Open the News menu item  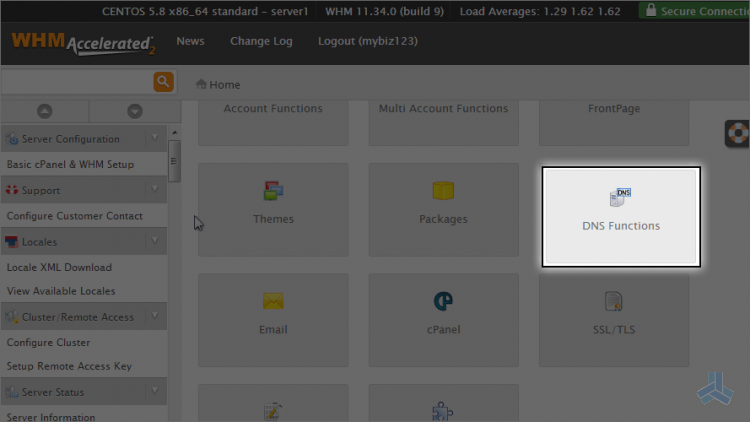[190, 42]
